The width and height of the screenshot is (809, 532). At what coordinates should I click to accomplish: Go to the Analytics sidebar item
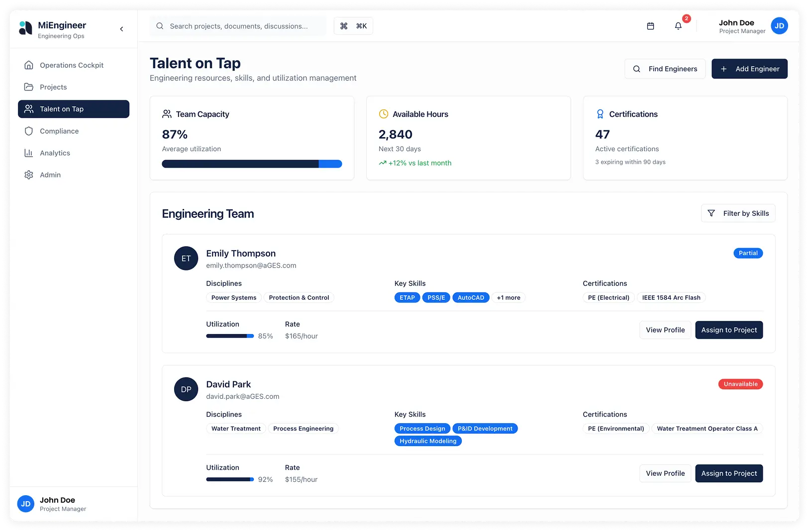pyautogui.click(x=55, y=153)
